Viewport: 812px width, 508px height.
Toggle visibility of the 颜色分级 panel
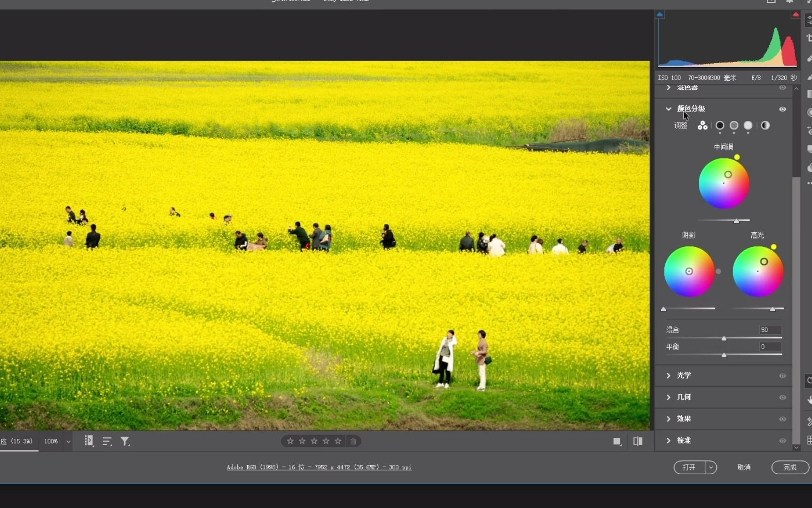pos(782,109)
